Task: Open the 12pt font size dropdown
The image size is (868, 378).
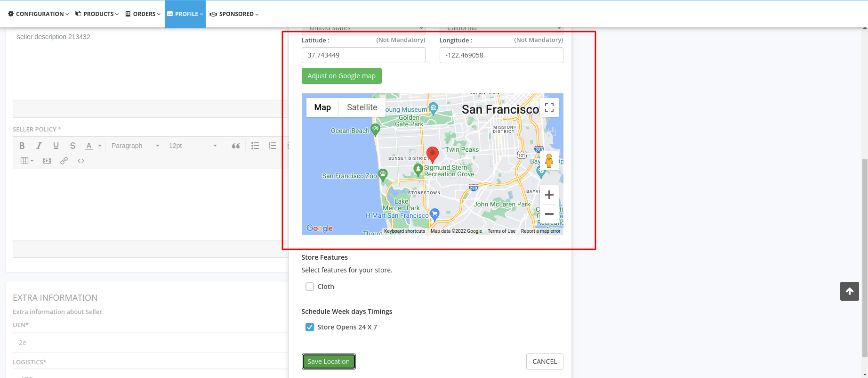Action: pyautogui.click(x=193, y=146)
